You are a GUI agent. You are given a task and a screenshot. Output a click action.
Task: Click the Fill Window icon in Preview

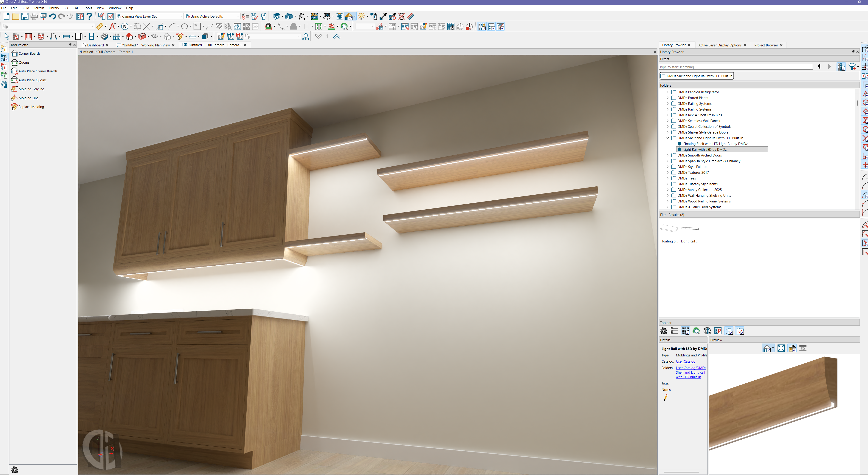coord(781,348)
